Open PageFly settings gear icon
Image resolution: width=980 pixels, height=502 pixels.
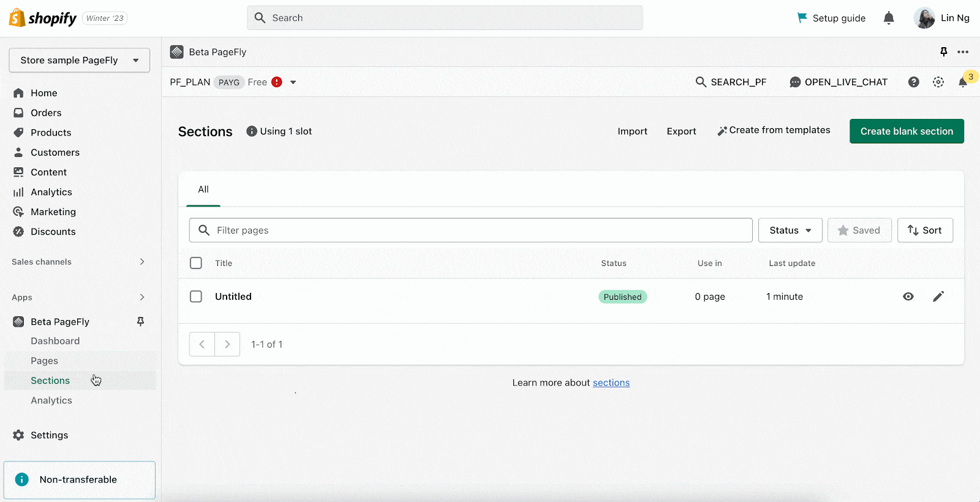pyautogui.click(x=938, y=82)
